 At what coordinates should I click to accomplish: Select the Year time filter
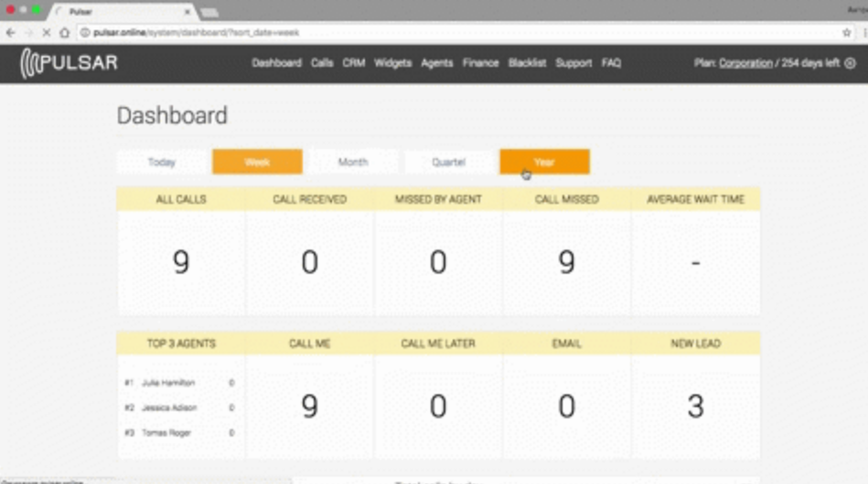pos(545,162)
